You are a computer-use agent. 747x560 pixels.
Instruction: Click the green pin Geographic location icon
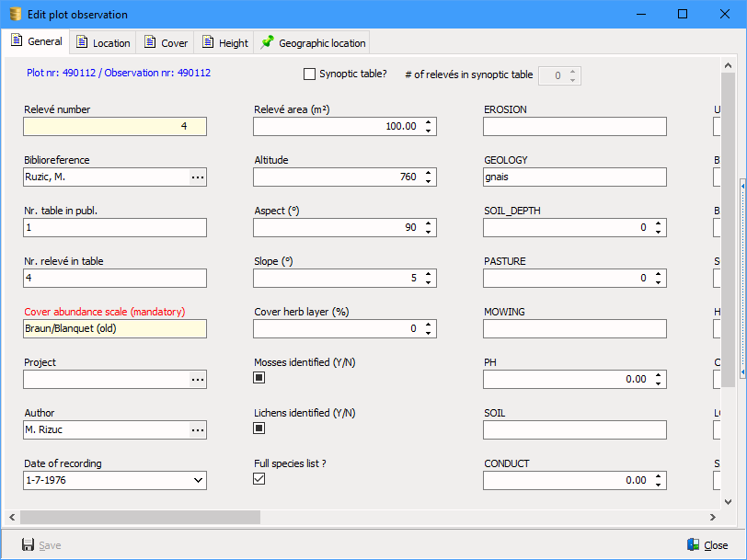pos(268,42)
